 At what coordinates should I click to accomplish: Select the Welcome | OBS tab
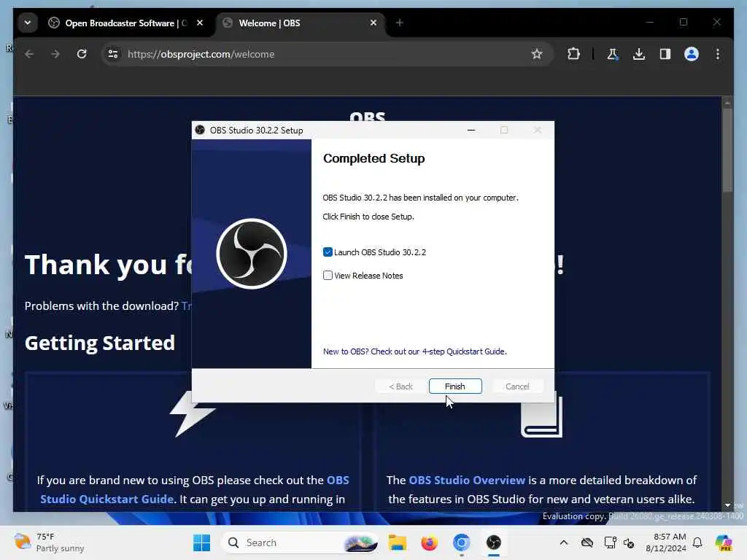[299, 23]
